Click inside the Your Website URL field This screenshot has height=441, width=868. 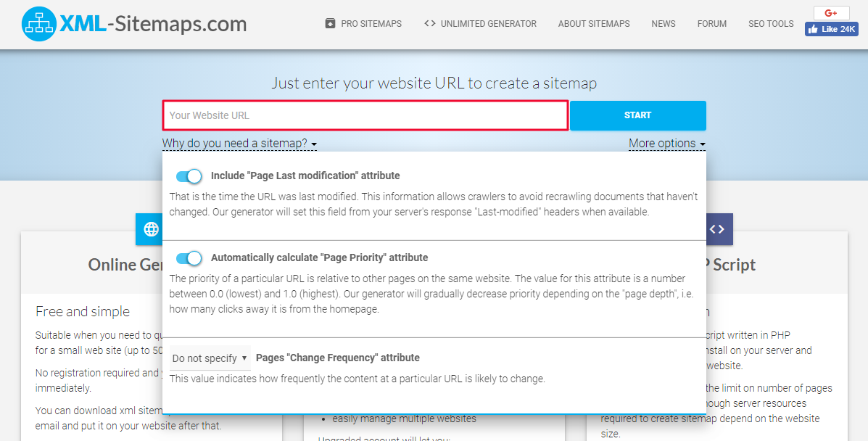click(363, 115)
